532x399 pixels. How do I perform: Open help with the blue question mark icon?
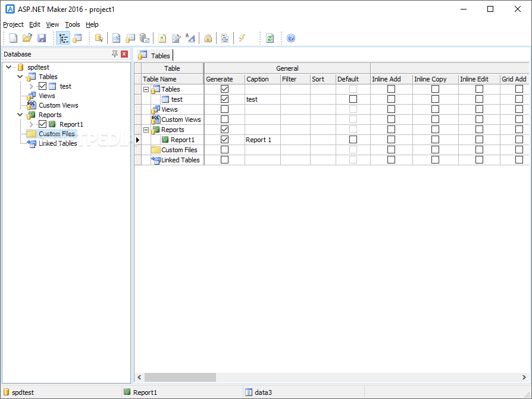(x=291, y=38)
